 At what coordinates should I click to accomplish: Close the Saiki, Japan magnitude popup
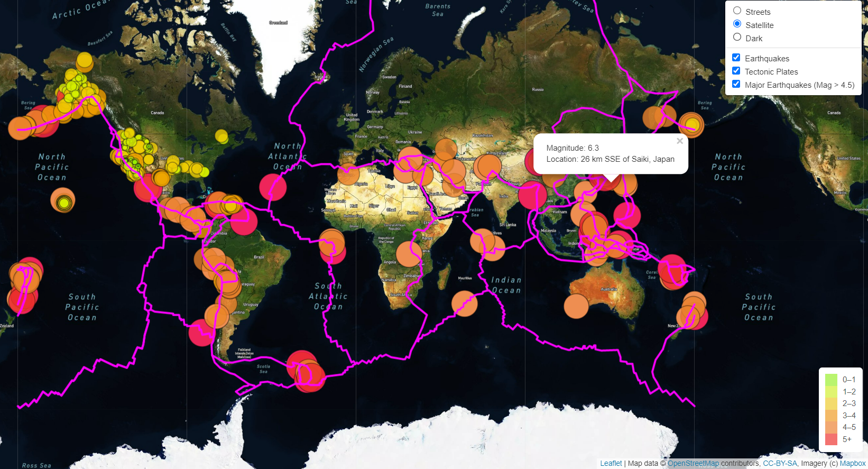tap(680, 141)
